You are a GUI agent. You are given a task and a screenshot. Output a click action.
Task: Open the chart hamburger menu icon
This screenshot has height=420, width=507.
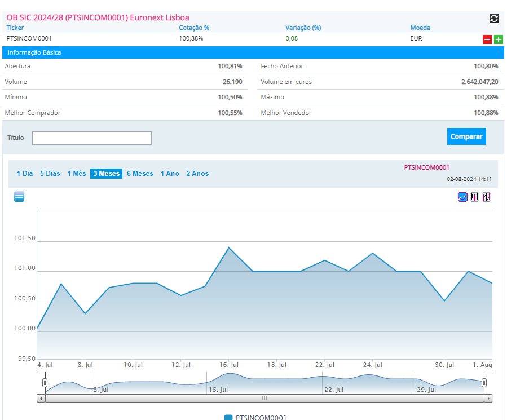click(x=19, y=197)
